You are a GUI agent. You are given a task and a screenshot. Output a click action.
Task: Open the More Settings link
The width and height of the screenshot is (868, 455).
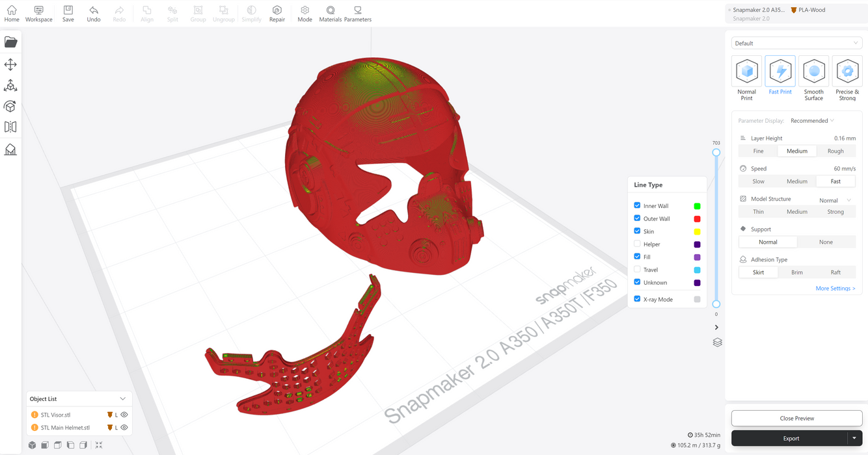(835, 289)
